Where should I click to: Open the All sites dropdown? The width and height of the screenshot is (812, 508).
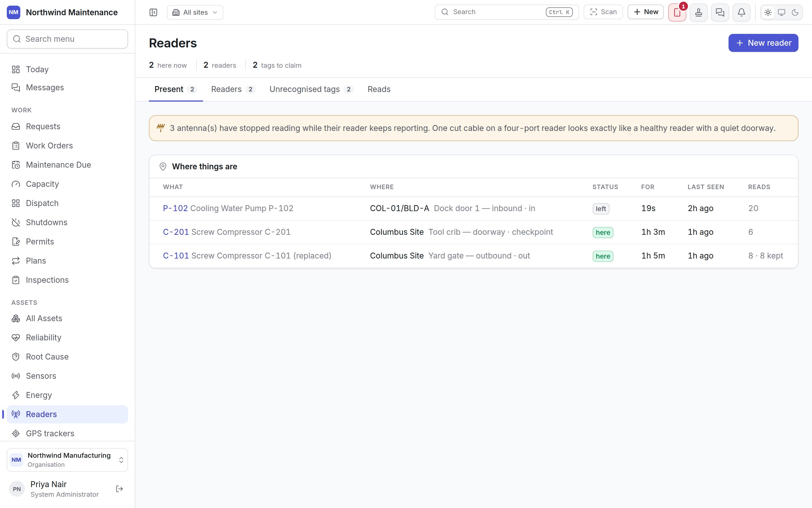195,12
